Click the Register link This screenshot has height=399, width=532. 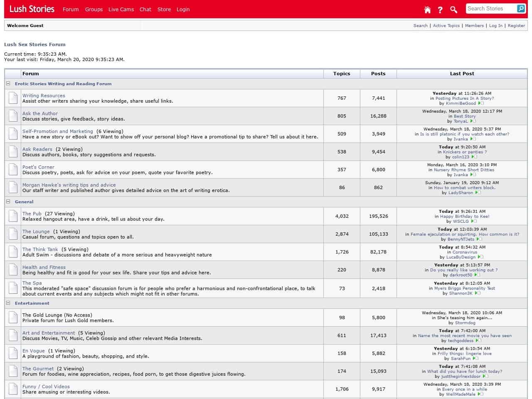tap(516, 25)
